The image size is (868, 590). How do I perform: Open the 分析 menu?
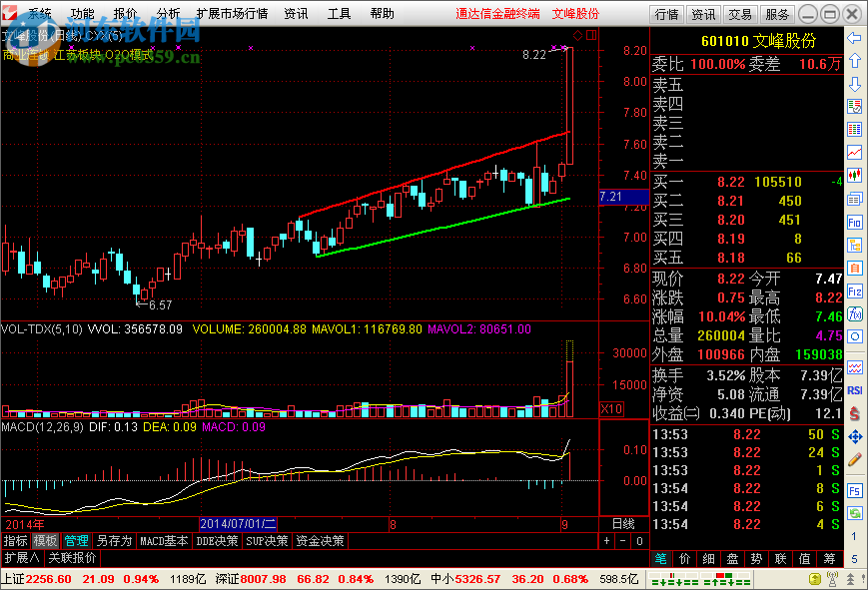point(168,14)
